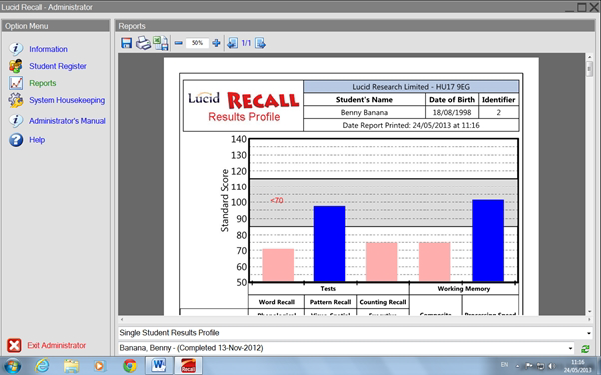Zoom out with the minus icon
Screen dimensions: 601x375
(179, 43)
